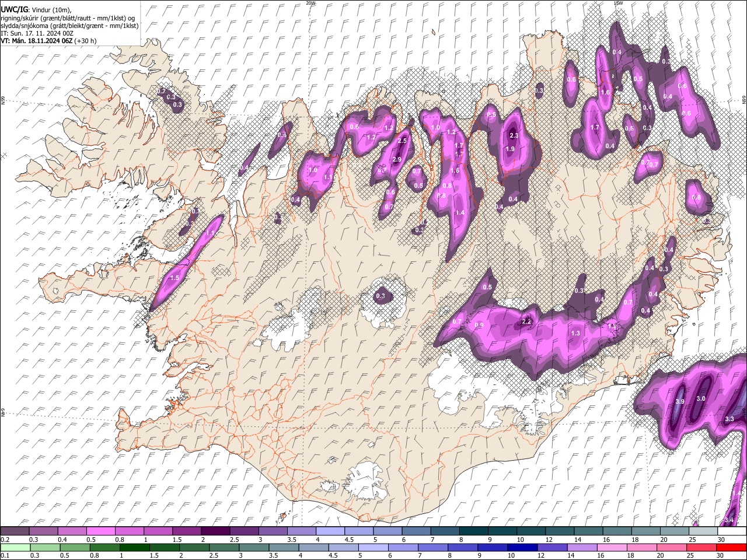Pick the bright pink 0.5 snow legend swatch

pos(100,531)
